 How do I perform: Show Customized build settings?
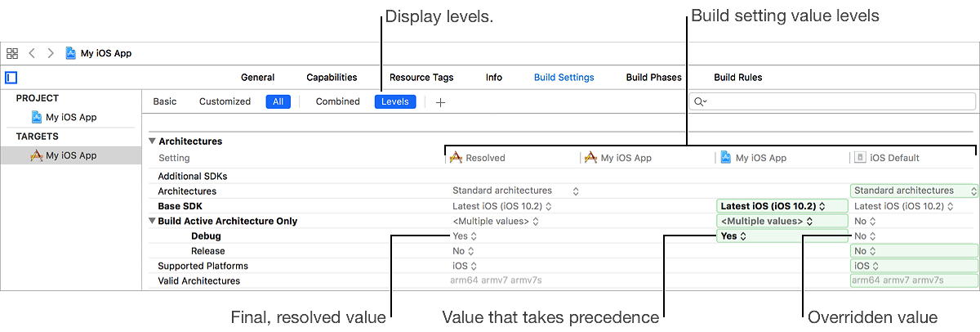pos(225,101)
